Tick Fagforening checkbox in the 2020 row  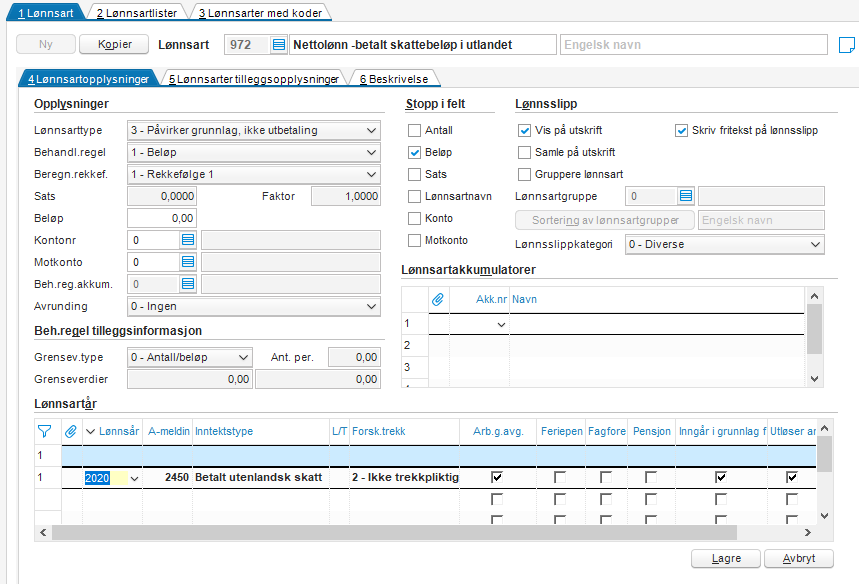[606, 477]
